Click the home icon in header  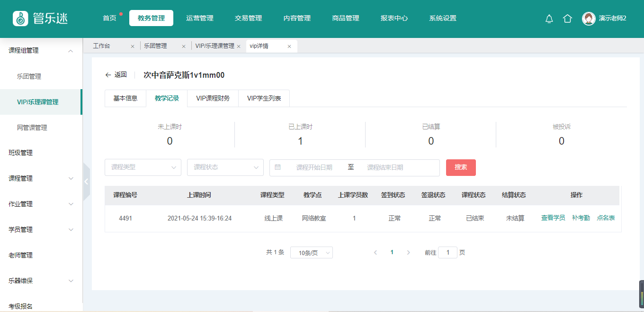click(x=567, y=18)
